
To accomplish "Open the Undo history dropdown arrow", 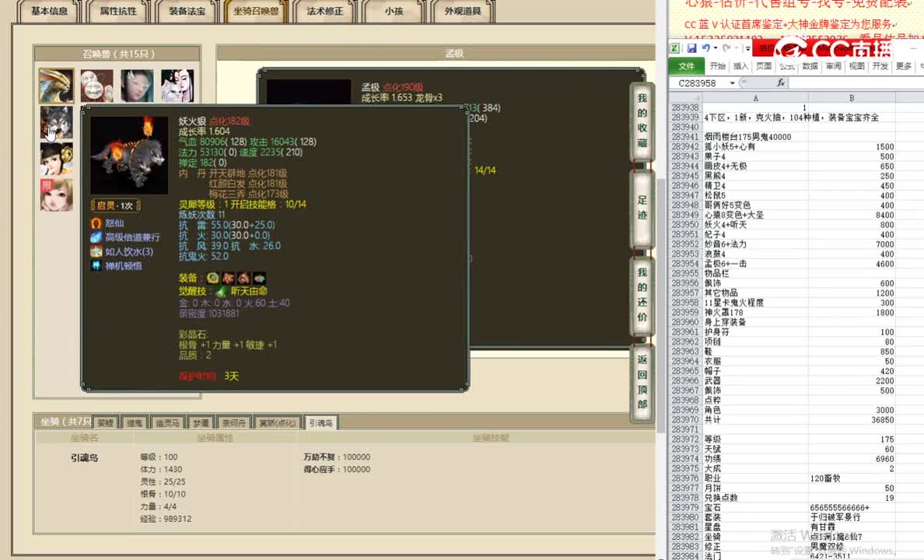I will click(715, 48).
